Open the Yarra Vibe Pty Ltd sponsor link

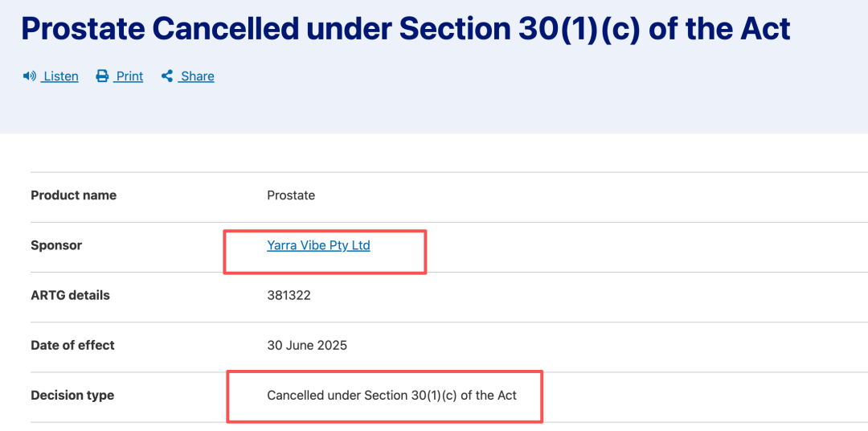318,245
